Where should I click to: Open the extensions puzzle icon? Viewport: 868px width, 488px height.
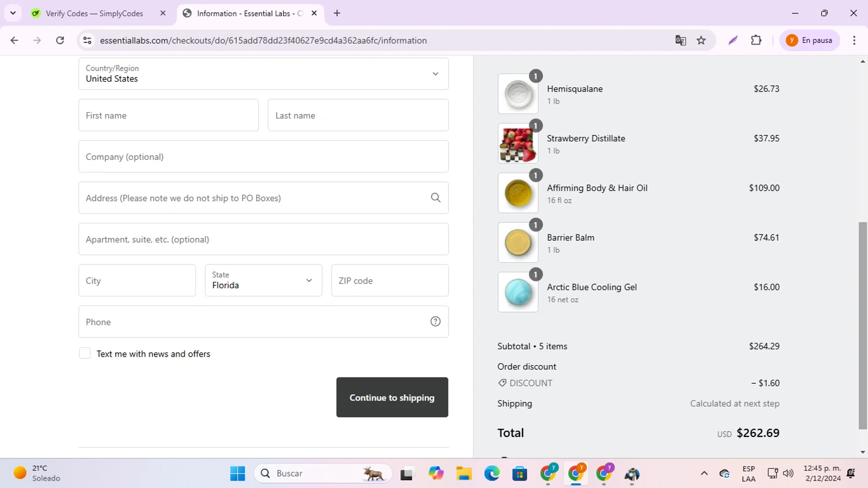pyautogui.click(x=756, y=41)
